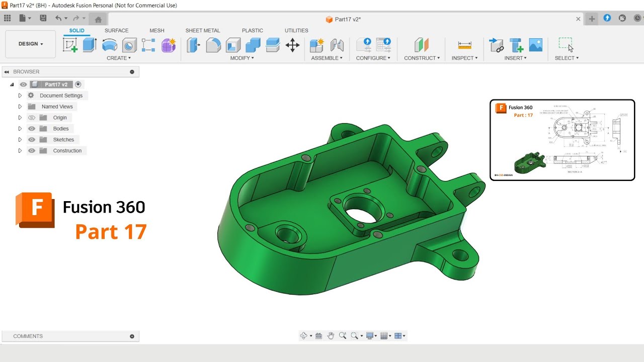The width and height of the screenshot is (644, 362).
Task: Select the Midplane construct tool
Action: point(422,45)
